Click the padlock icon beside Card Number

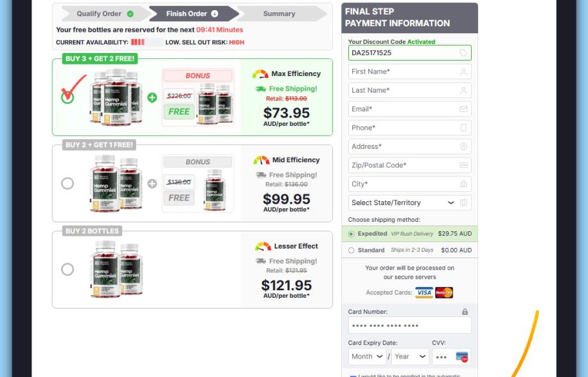click(465, 312)
